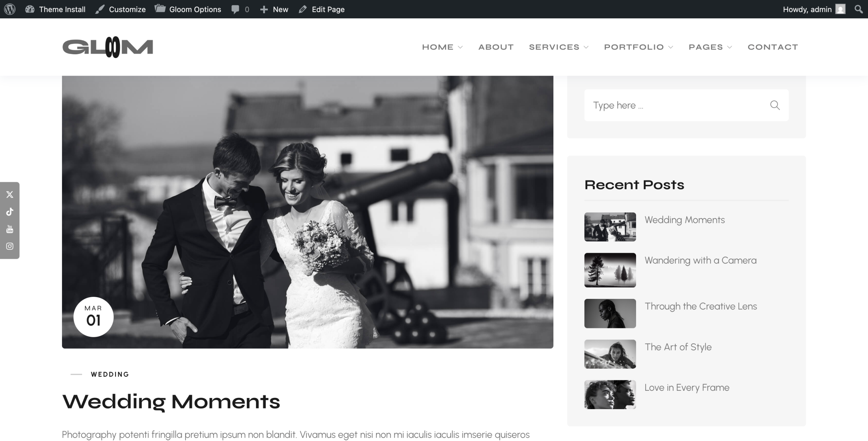Viewport: 868px width, 441px height.
Task: Click the Wedding Moments post title
Action: 171,402
